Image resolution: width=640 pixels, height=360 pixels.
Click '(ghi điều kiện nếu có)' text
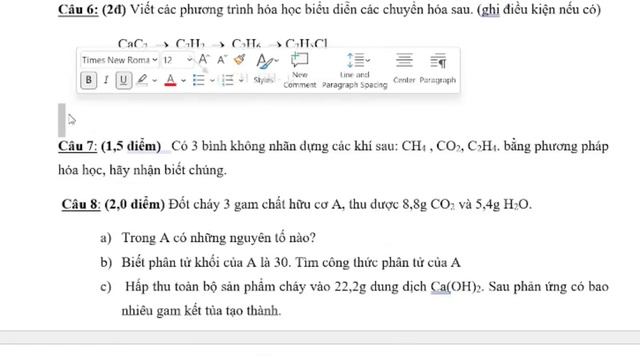point(539,9)
